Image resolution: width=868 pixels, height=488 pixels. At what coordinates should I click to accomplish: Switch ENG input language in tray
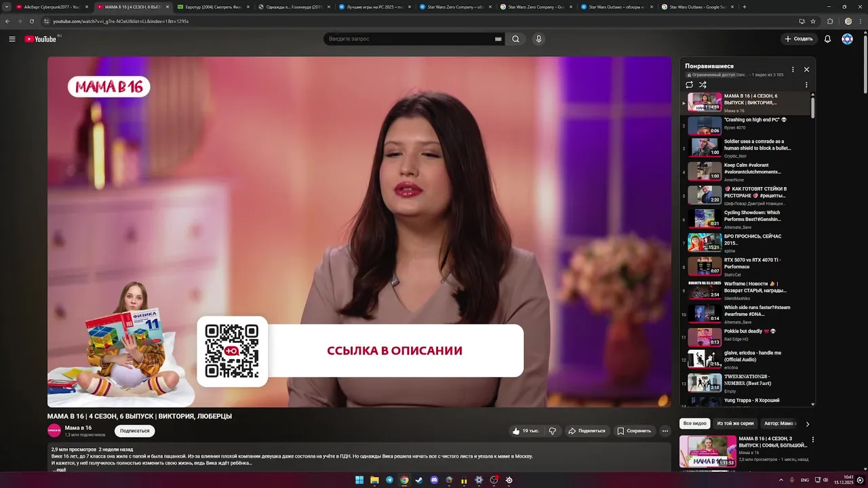(x=804, y=480)
